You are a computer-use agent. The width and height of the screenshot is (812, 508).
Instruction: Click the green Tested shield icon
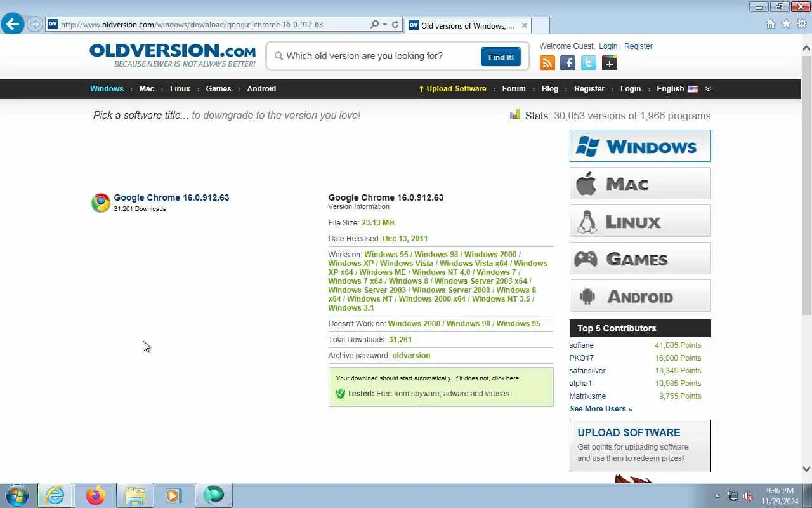coord(340,394)
